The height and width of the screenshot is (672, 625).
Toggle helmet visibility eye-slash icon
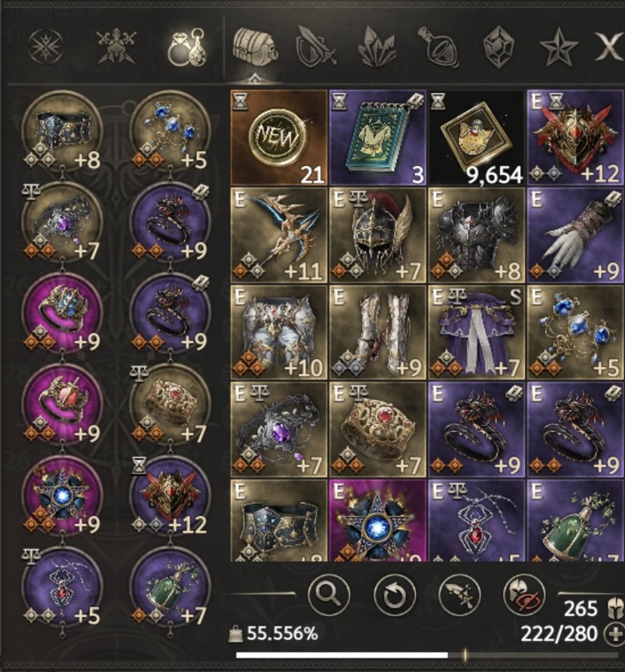[x=524, y=594]
